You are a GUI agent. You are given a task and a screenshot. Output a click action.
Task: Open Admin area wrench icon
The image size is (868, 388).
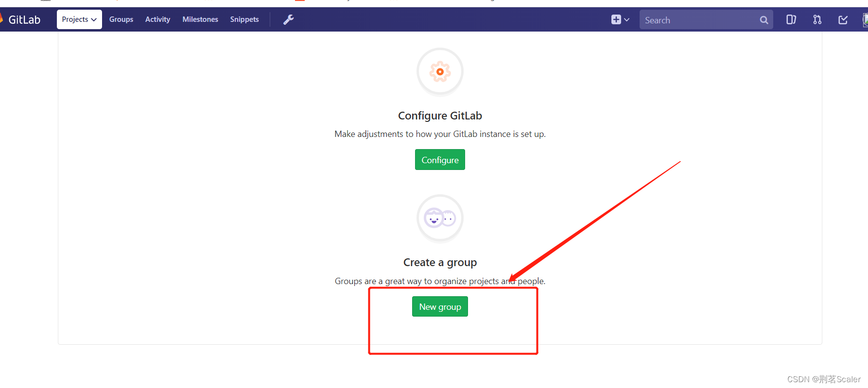coord(289,19)
